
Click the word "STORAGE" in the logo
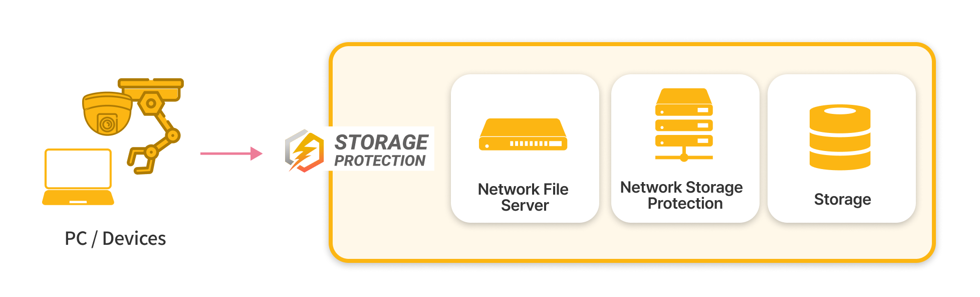[x=381, y=142]
